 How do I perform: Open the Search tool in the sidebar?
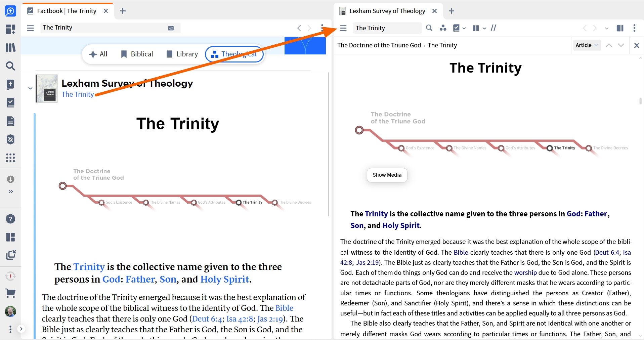coord(10,66)
